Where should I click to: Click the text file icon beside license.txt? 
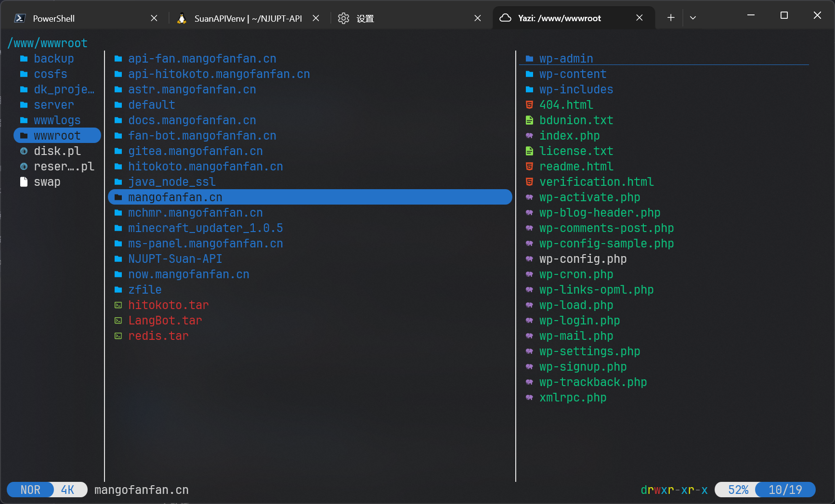click(529, 151)
